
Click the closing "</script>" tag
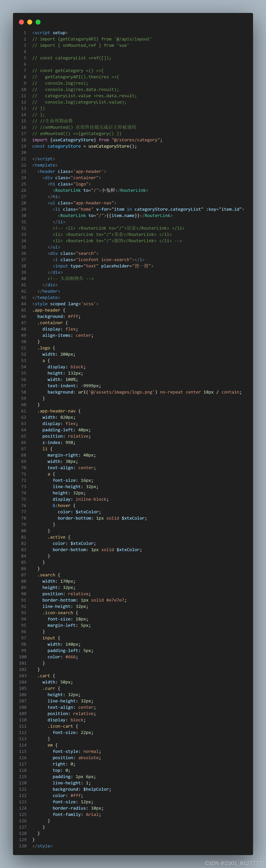(x=44, y=159)
